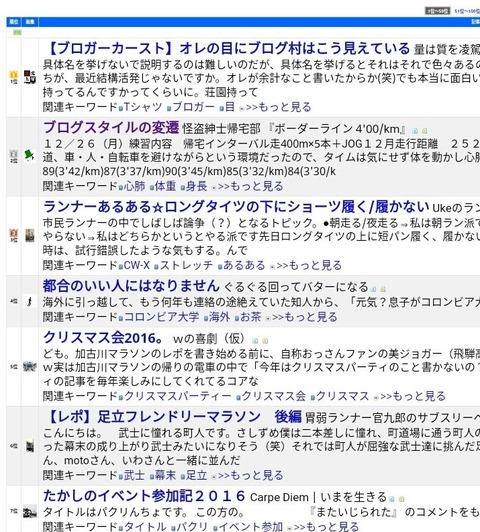Visit blog Carpe Diem | いまを生きる
The width and height of the screenshot is (480, 532).
coord(318,497)
